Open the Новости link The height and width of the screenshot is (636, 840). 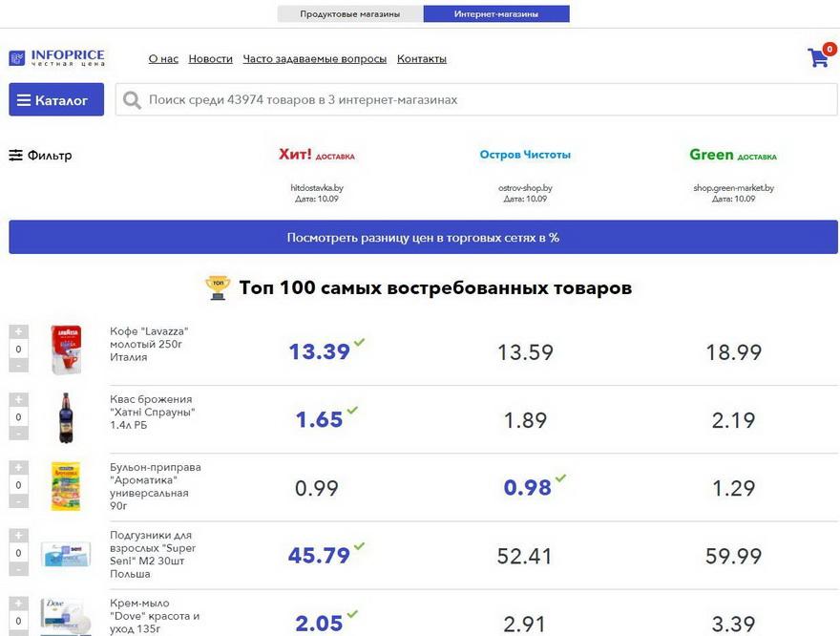coord(211,59)
